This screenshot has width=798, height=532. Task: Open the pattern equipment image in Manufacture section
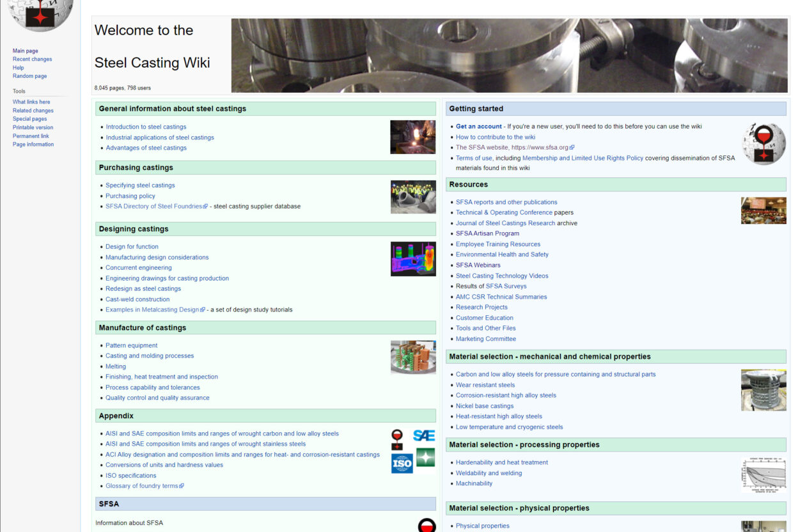(412, 357)
